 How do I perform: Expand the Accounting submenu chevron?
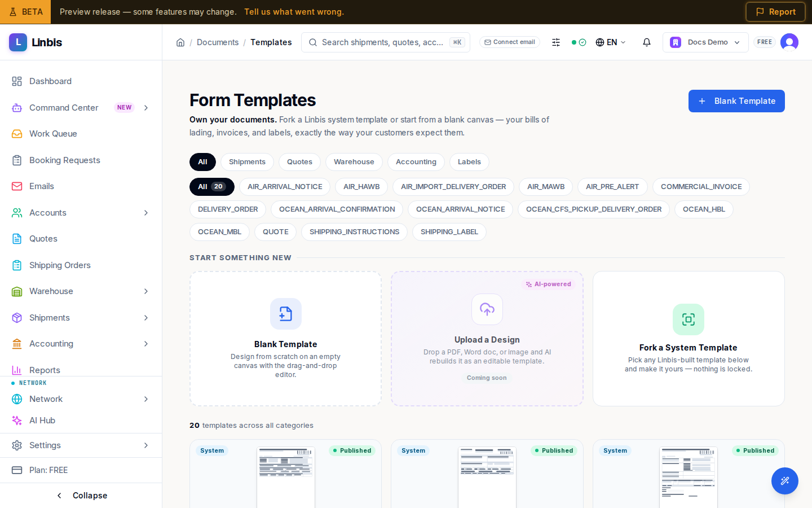(x=146, y=344)
